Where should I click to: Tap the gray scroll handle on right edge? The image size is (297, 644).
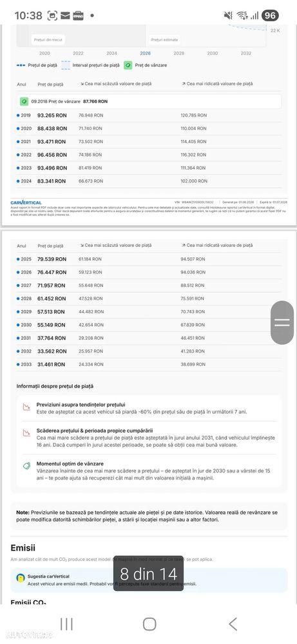[282, 322]
